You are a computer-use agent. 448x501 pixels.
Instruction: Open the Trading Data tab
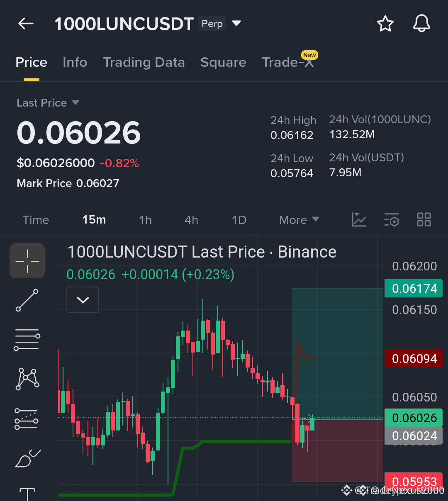tap(144, 62)
